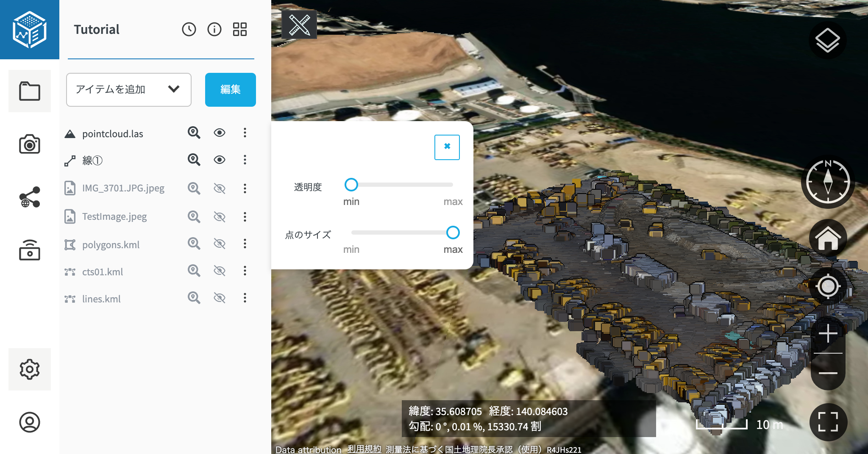Open more options for 線① item
Viewport: 868px width, 454px height.
click(245, 160)
